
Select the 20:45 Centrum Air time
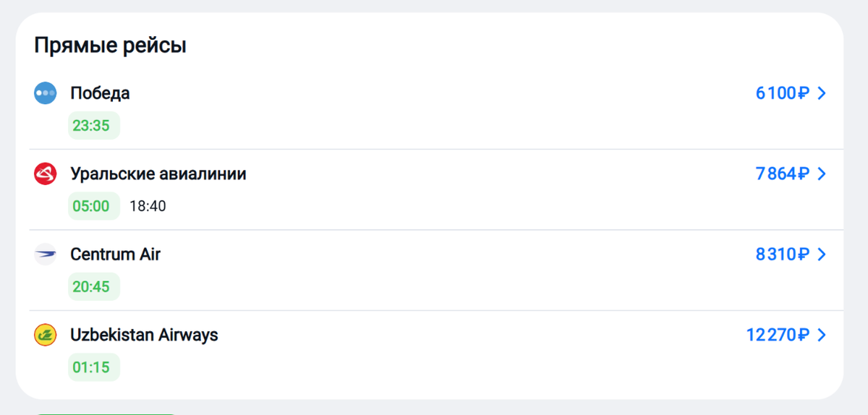(x=91, y=287)
